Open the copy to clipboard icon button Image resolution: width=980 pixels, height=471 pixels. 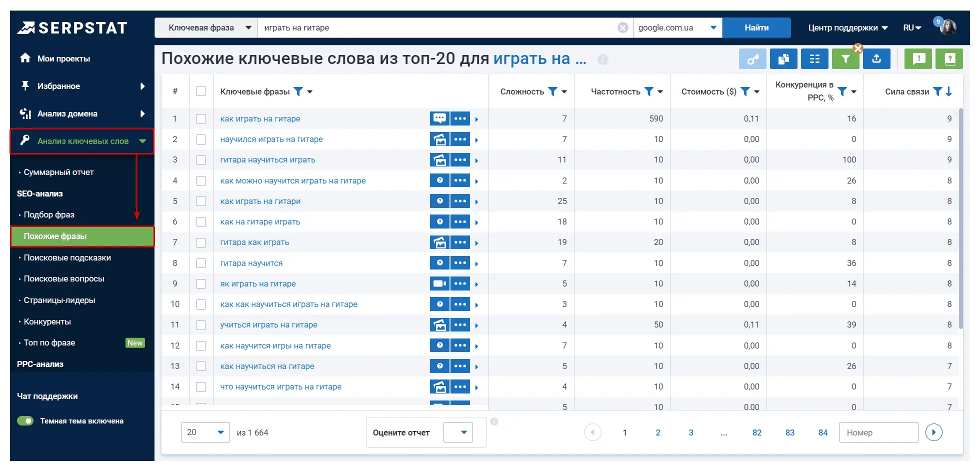783,59
